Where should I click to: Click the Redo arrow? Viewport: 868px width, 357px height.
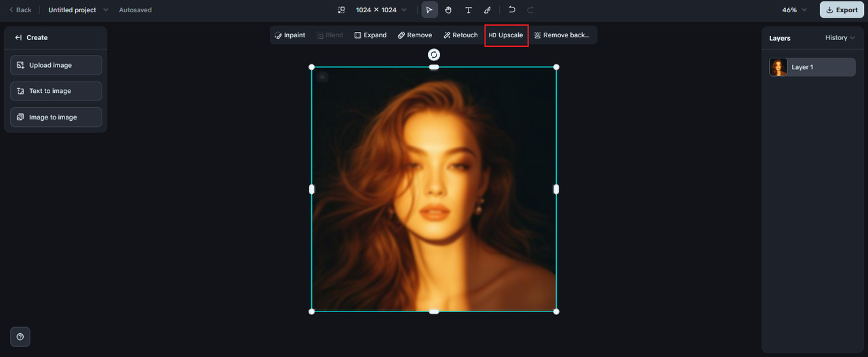point(530,10)
